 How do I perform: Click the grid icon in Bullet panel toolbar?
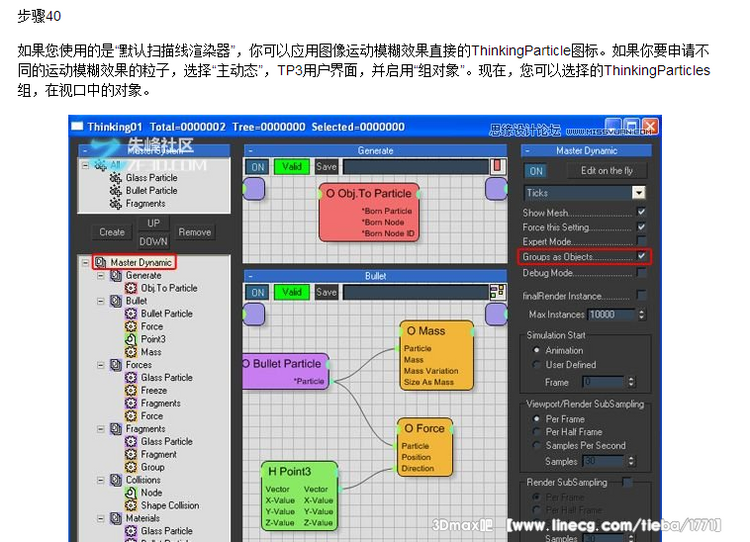pyautogui.click(x=497, y=292)
